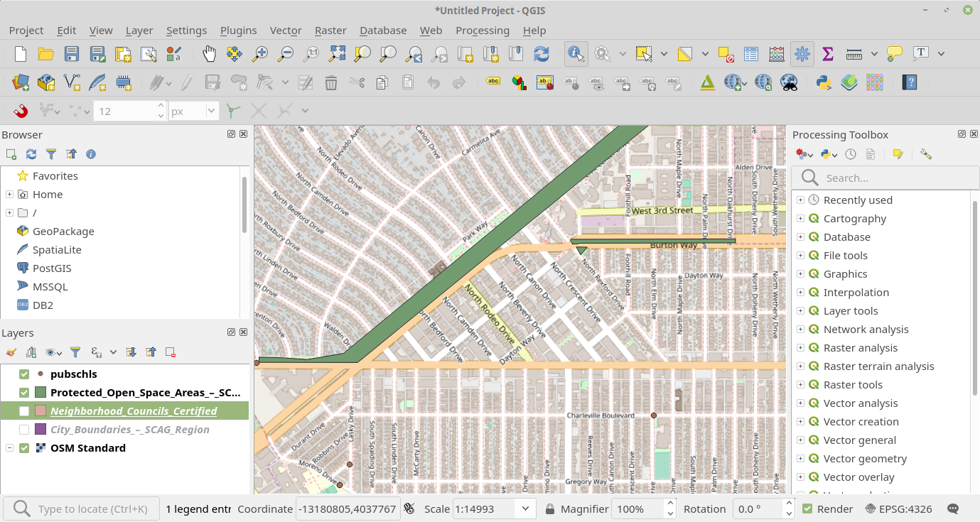Expand the root / folder in Browser
Image resolution: width=980 pixels, height=522 pixels.
coord(9,213)
